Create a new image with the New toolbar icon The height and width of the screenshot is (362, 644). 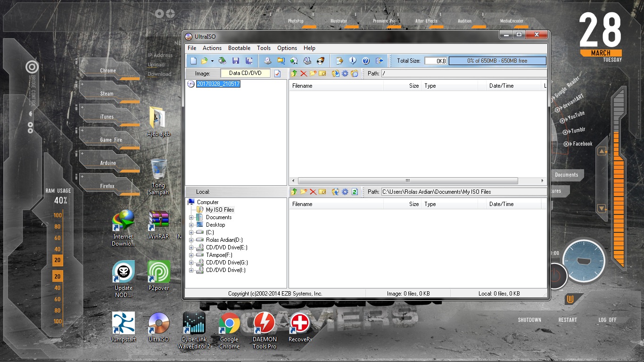193,61
